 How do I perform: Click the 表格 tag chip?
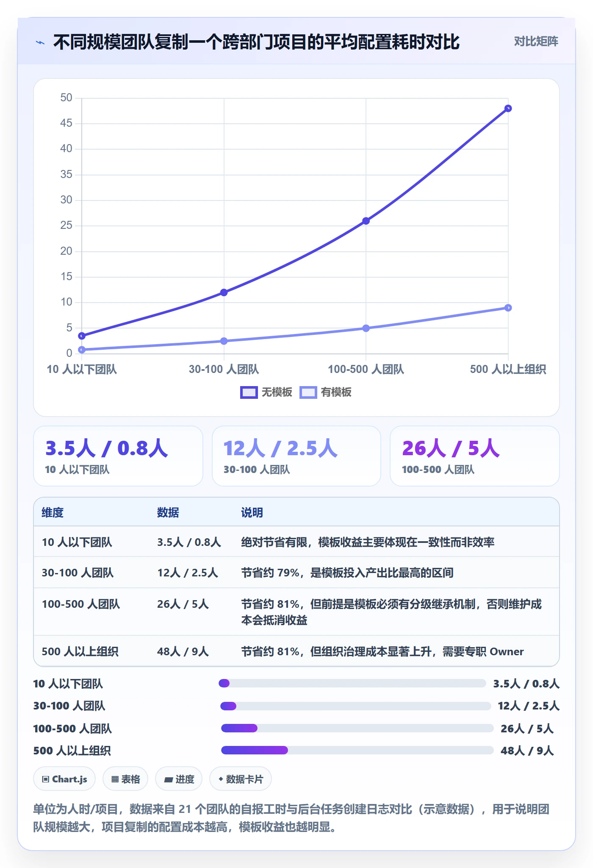tap(125, 779)
